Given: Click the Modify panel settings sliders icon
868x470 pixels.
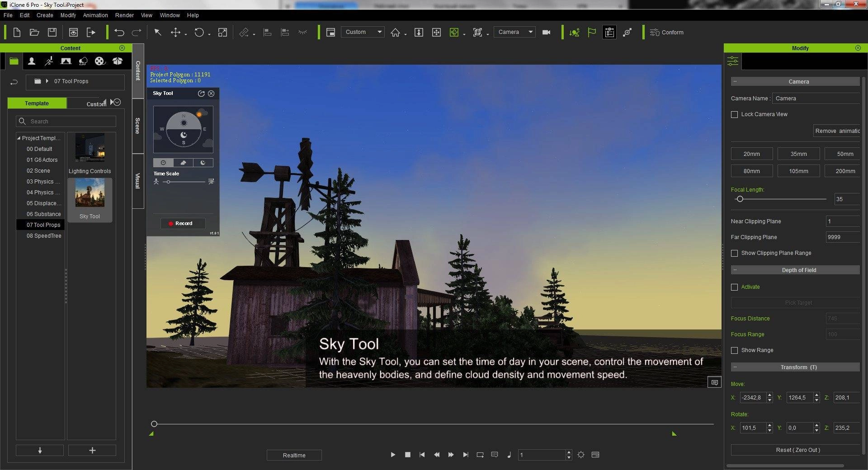Looking at the screenshot, I should click(733, 61).
